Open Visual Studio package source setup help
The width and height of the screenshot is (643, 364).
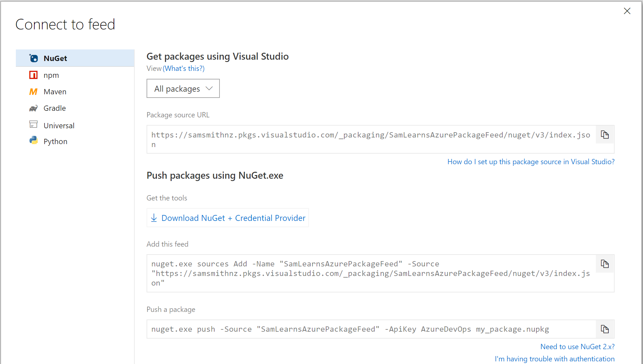531,162
